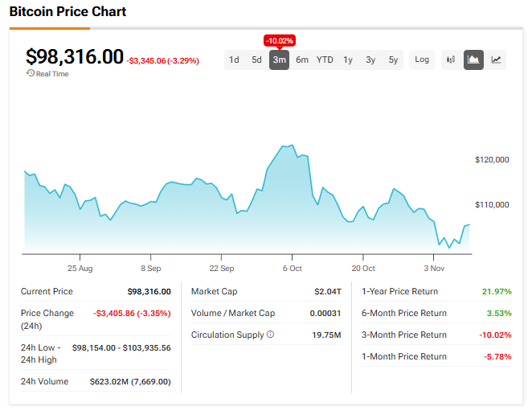This screenshot has height=415, width=532.
Task: Click the 3 Nov date label
Action: click(434, 269)
